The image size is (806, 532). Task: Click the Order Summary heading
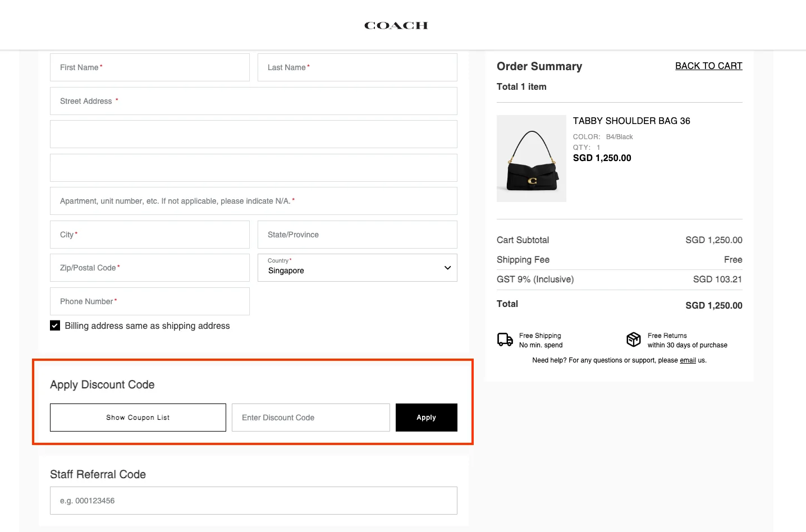tap(539, 66)
